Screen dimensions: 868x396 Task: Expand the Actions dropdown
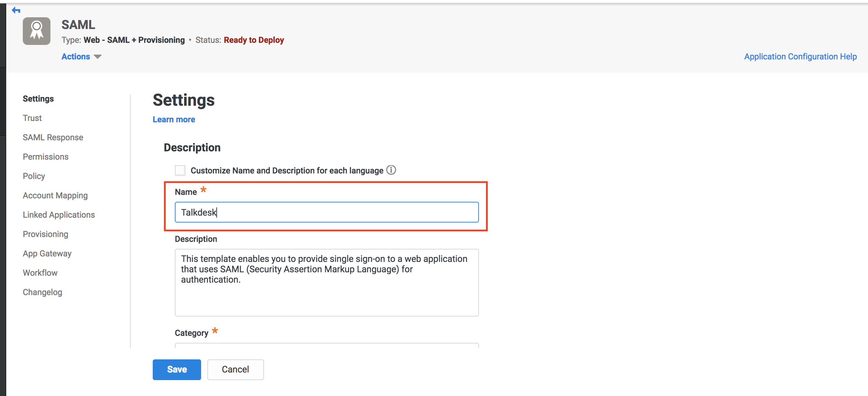81,56
